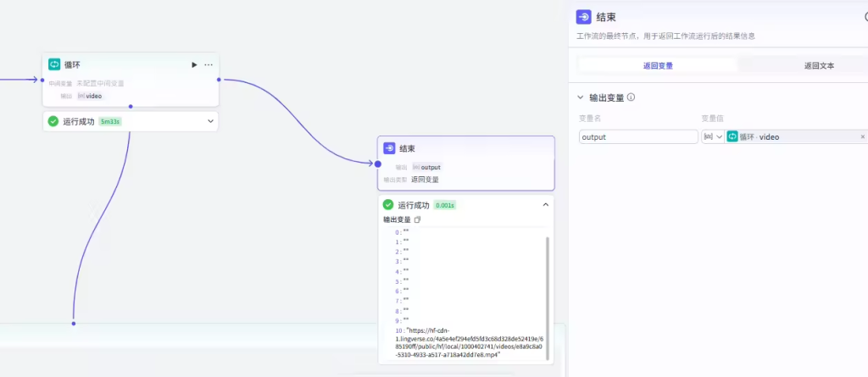Image resolution: width=868 pixels, height=377 pixels.
Task: Copy the output variables in run result
Action: coord(417,219)
